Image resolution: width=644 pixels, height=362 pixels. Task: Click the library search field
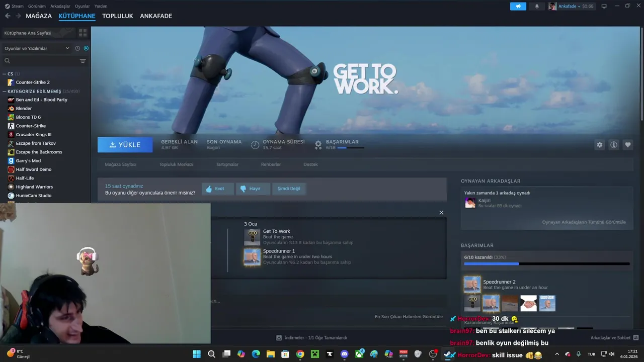pyautogui.click(x=40, y=61)
